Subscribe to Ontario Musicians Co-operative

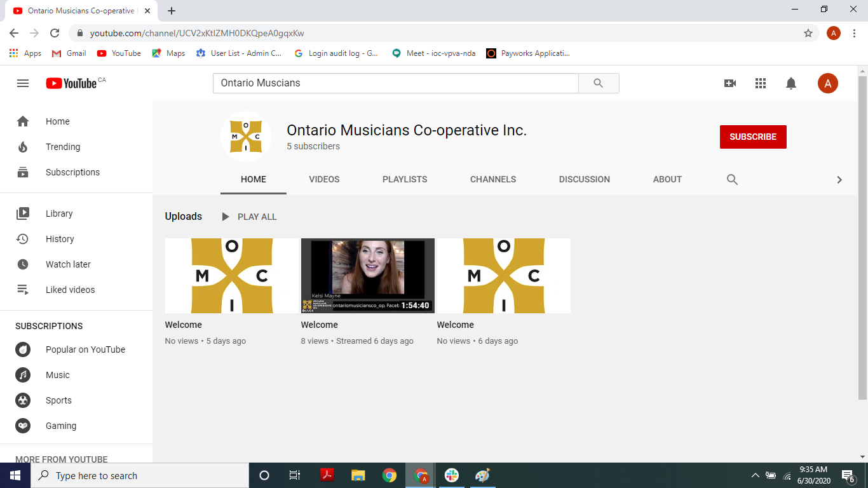[x=753, y=137]
